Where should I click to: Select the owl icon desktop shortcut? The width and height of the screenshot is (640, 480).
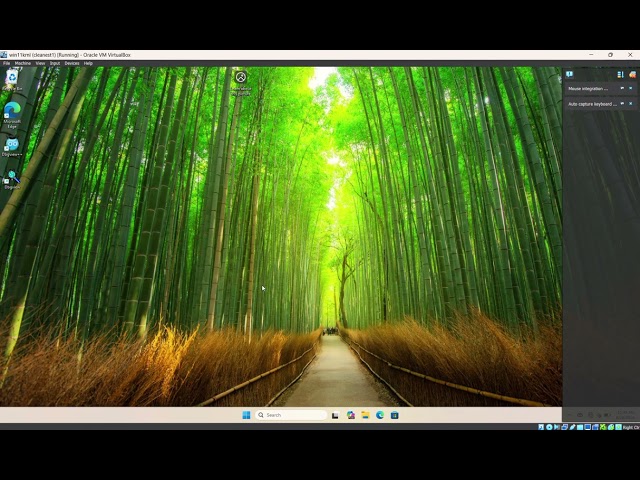pos(12,147)
